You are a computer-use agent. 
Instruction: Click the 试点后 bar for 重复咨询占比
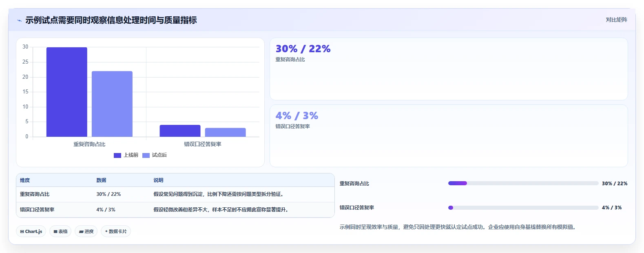pyautogui.click(x=112, y=104)
